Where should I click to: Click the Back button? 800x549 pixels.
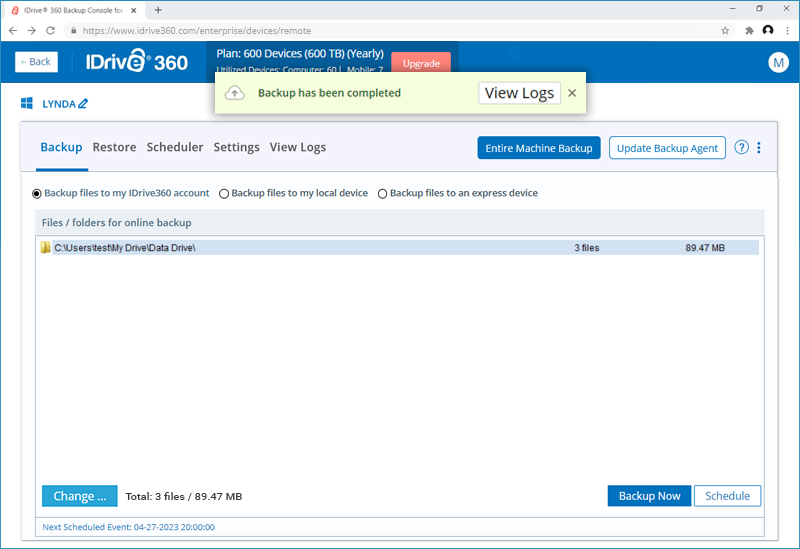(x=36, y=62)
